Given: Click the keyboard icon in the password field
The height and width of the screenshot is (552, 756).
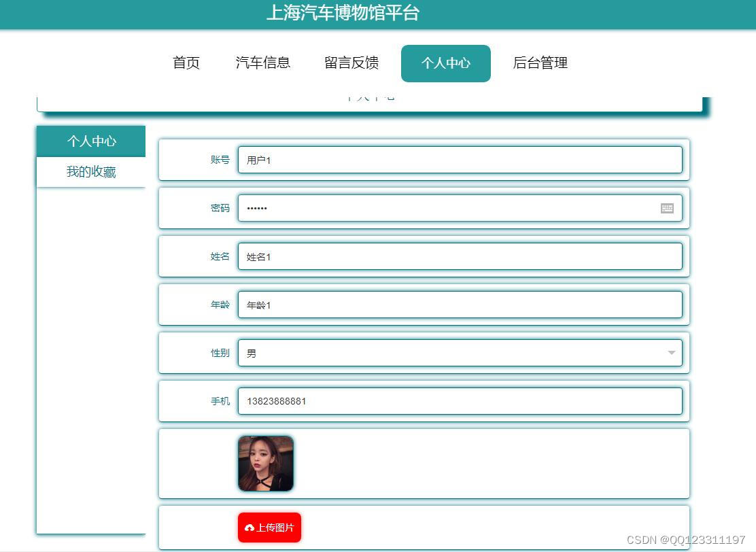Looking at the screenshot, I should click(x=667, y=208).
